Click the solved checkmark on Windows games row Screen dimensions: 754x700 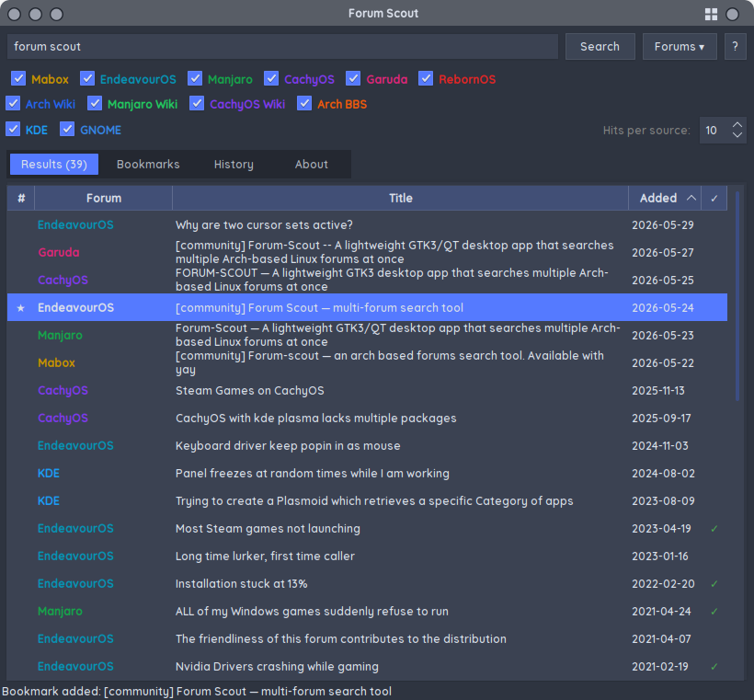pos(714,612)
